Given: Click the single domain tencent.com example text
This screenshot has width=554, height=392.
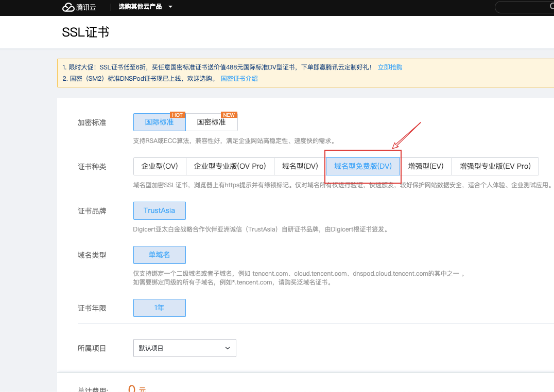Looking at the screenshot, I should pyautogui.click(x=299, y=273).
